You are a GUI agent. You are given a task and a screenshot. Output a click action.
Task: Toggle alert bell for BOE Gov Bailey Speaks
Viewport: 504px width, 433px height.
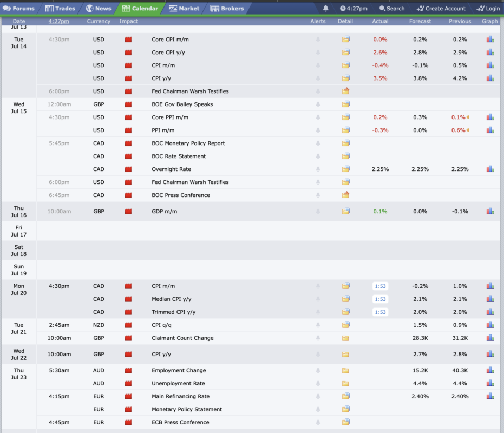tap(318, 104)
